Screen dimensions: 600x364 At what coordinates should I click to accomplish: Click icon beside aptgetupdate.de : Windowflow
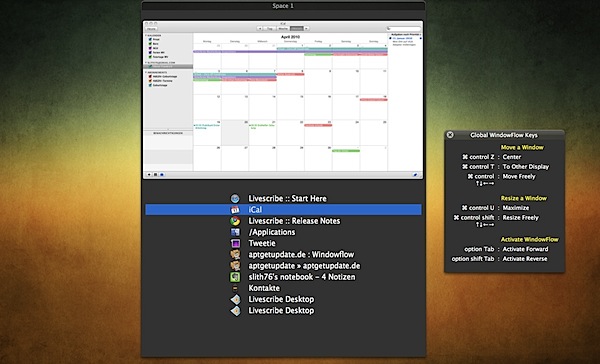pyautogui.click(x=235, y=255)
